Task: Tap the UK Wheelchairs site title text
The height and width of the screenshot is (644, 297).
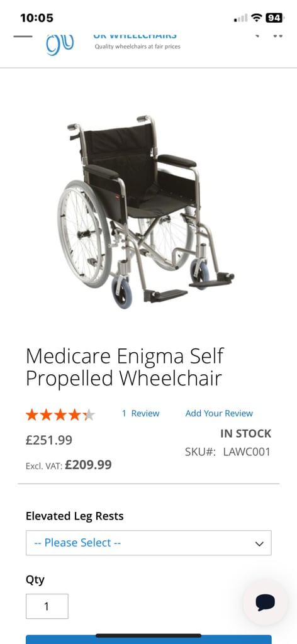Action: coord(135,36)
